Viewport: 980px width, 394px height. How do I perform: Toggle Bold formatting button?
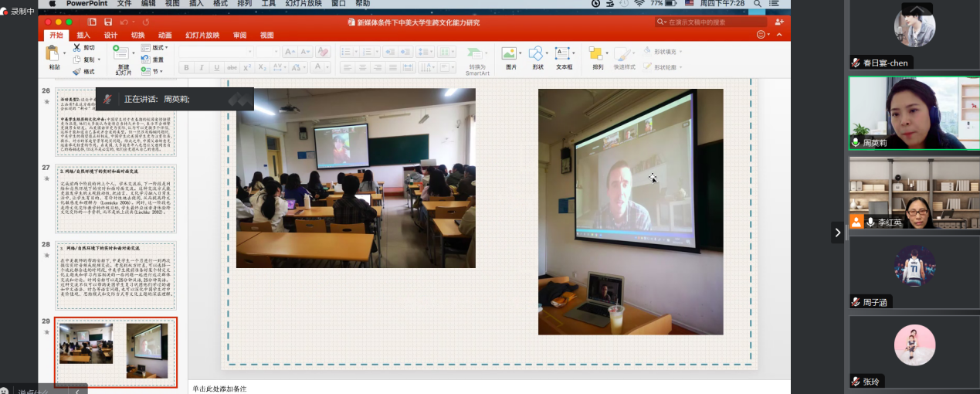click(x=186, y=68)
